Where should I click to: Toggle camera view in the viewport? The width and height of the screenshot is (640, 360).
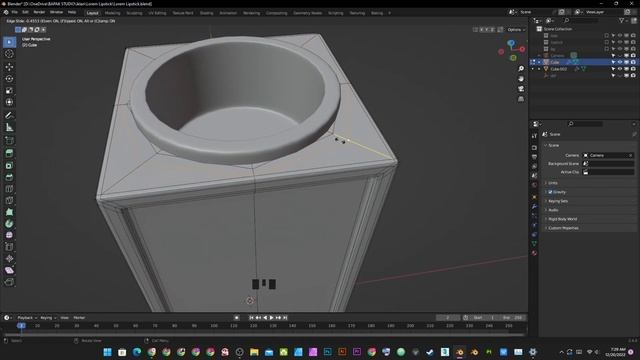click(521, 89)
